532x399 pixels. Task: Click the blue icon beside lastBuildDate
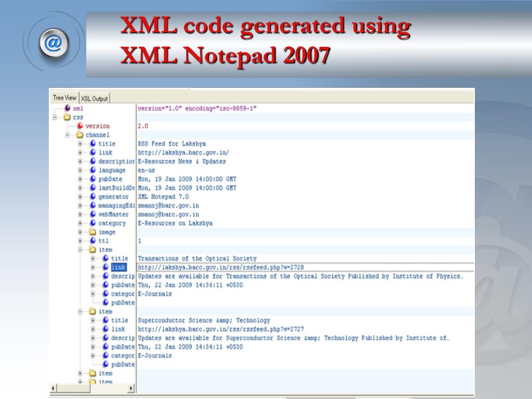click(x=93, y=188)
